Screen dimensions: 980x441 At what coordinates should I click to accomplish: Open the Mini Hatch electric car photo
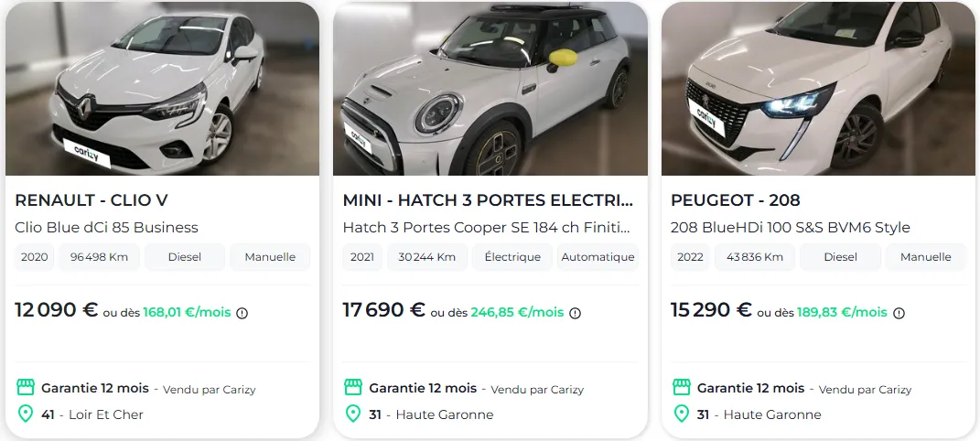490,89
